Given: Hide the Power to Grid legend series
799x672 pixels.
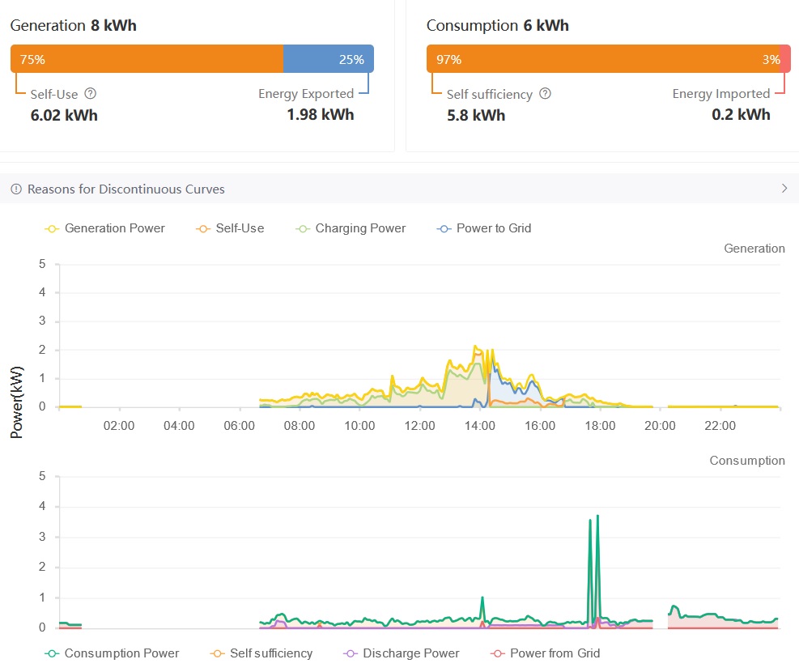Looking at the screenshot, I should click(484, 228).
